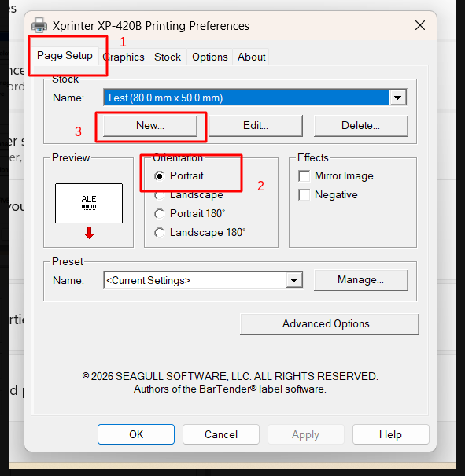Choose Landscape 180° orientation
The height and width of the screenshot is (476, 465).
coord(159,233)
